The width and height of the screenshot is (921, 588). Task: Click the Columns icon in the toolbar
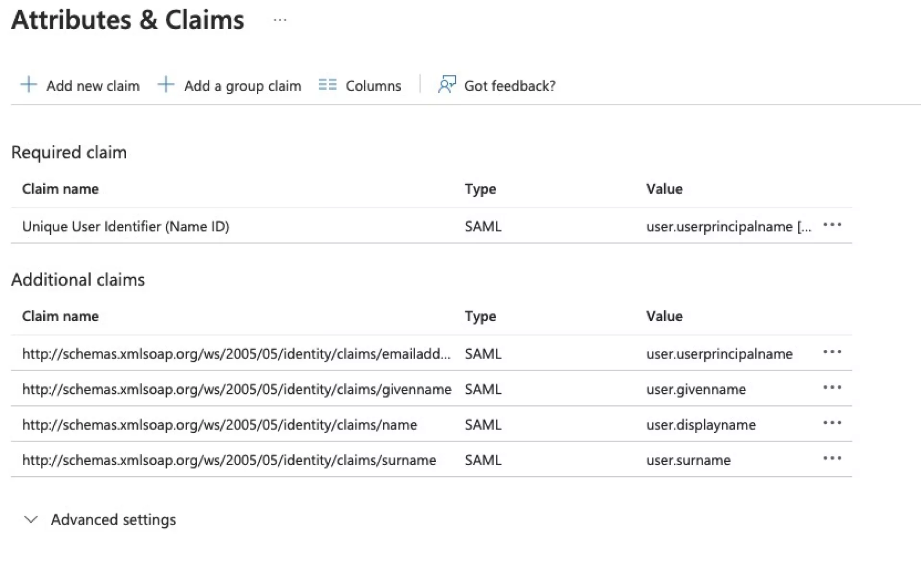[328, 84]
